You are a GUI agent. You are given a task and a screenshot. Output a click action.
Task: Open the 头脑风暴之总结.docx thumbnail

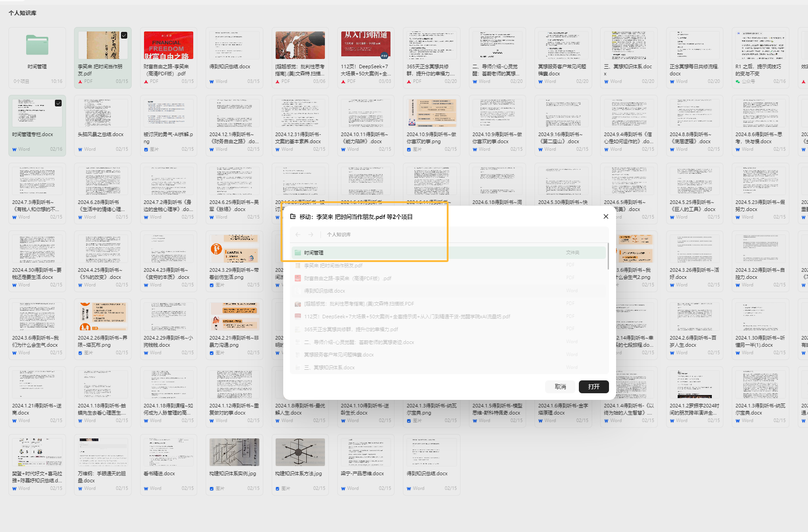(x=103, y=113)
